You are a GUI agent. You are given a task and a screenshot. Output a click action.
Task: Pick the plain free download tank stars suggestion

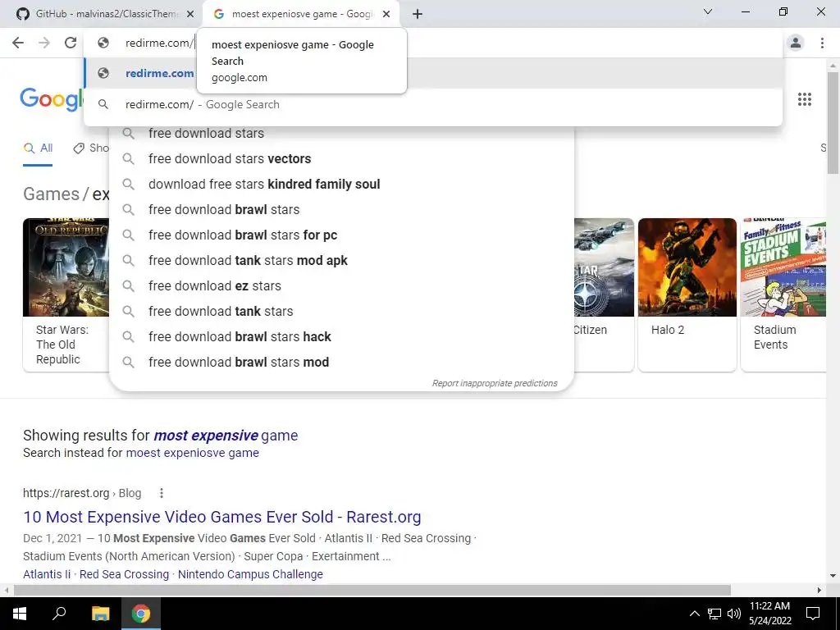pos(341,311)
